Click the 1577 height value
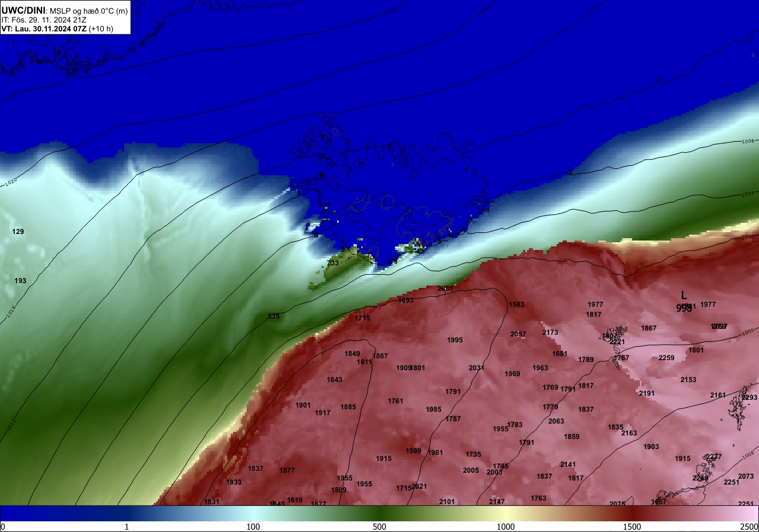 click(x=287, y=470)
